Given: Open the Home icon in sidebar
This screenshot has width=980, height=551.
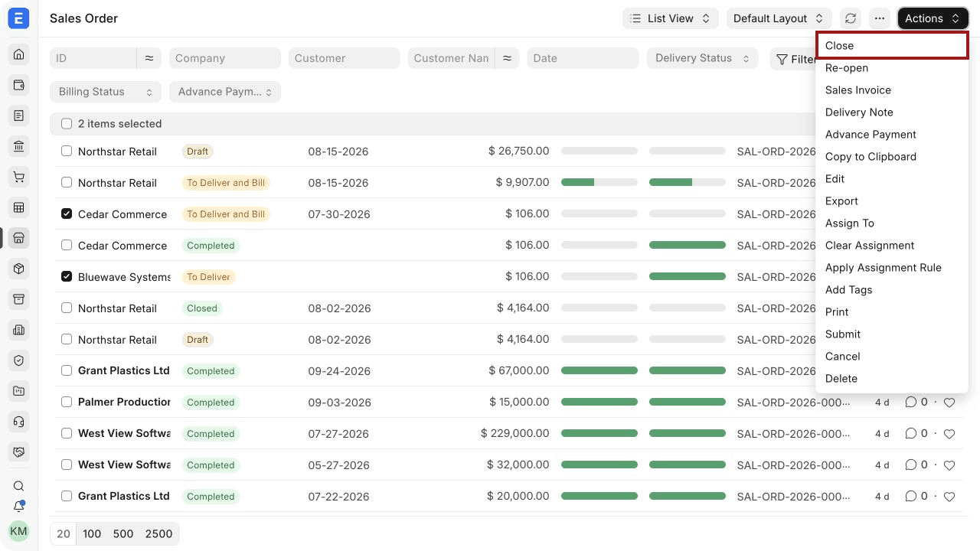Looking at the screenshot, I should [x=19, y=54].
